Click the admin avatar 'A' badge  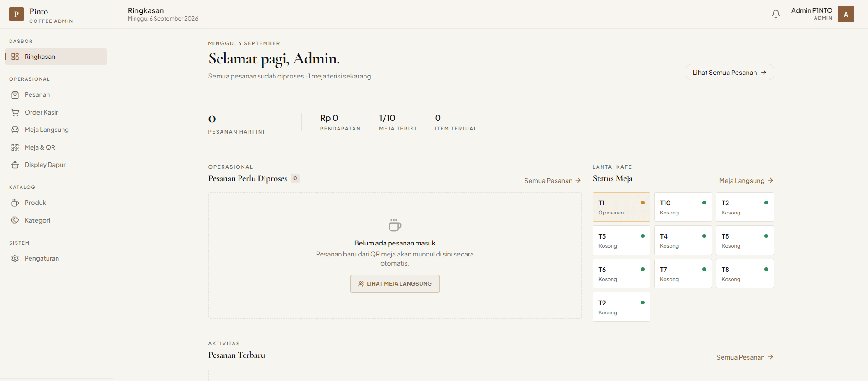click(846, 14)
